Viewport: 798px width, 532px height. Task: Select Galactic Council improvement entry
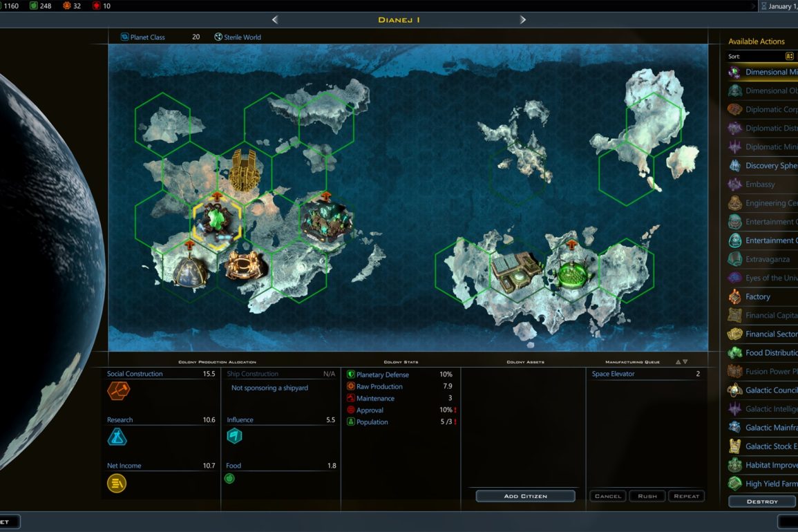coord(762,390)
